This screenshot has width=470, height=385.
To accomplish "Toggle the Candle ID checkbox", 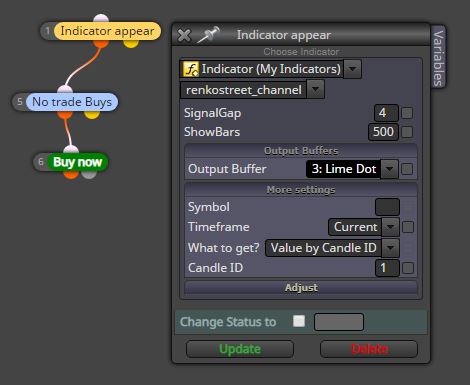I will tap(408, 268).
